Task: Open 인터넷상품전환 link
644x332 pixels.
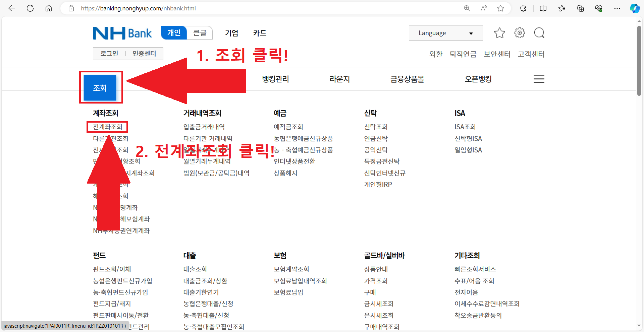Action: [294, 161]
